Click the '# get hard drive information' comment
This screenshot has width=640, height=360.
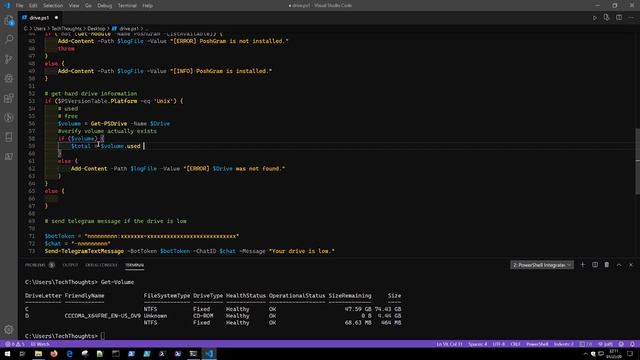coord(91,93)
